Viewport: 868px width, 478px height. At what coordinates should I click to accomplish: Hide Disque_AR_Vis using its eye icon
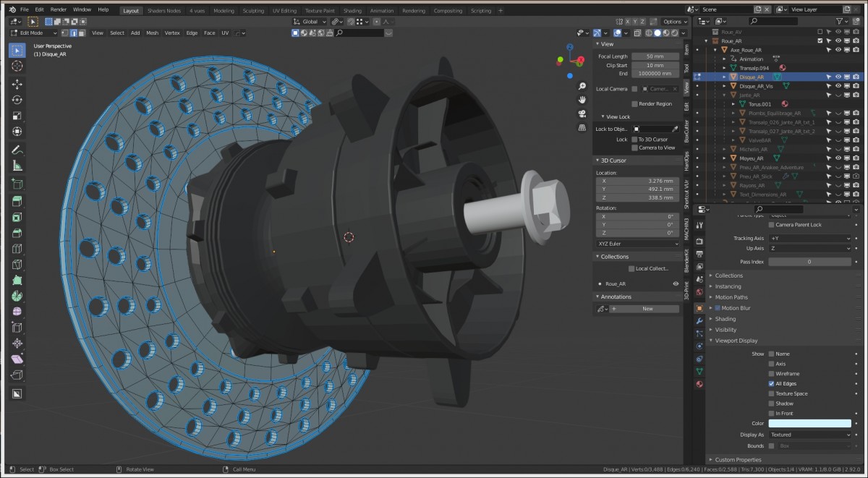click(x=838, y=86)
